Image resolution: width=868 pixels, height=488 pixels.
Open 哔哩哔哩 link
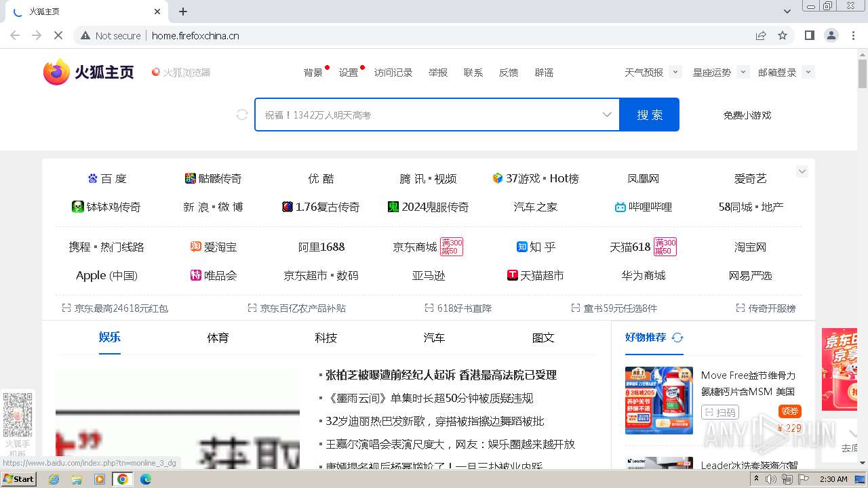pyautogui.click(x=643, y=207)
